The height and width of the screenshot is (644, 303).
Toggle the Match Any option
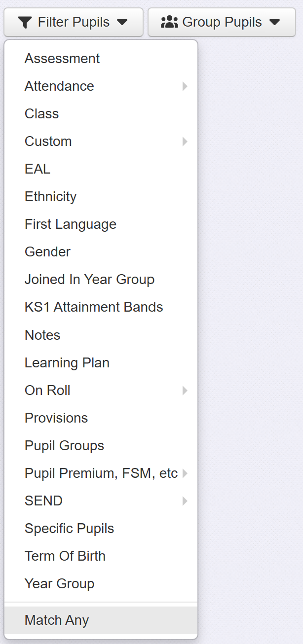pyautogui.click(x=57, y=620)
